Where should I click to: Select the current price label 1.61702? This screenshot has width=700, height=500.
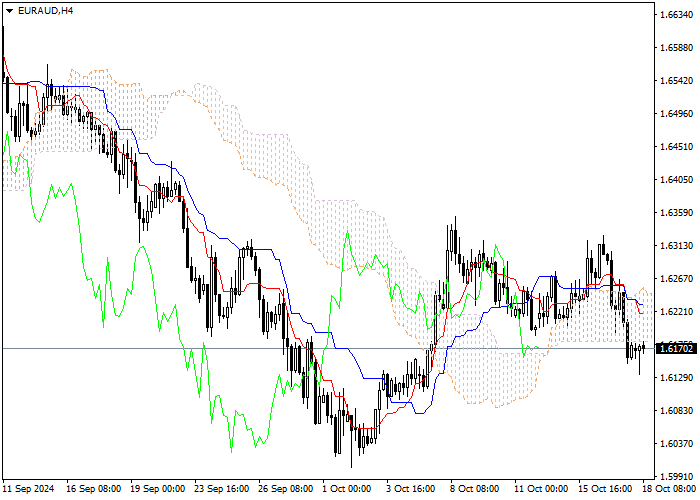click(677, 348)
